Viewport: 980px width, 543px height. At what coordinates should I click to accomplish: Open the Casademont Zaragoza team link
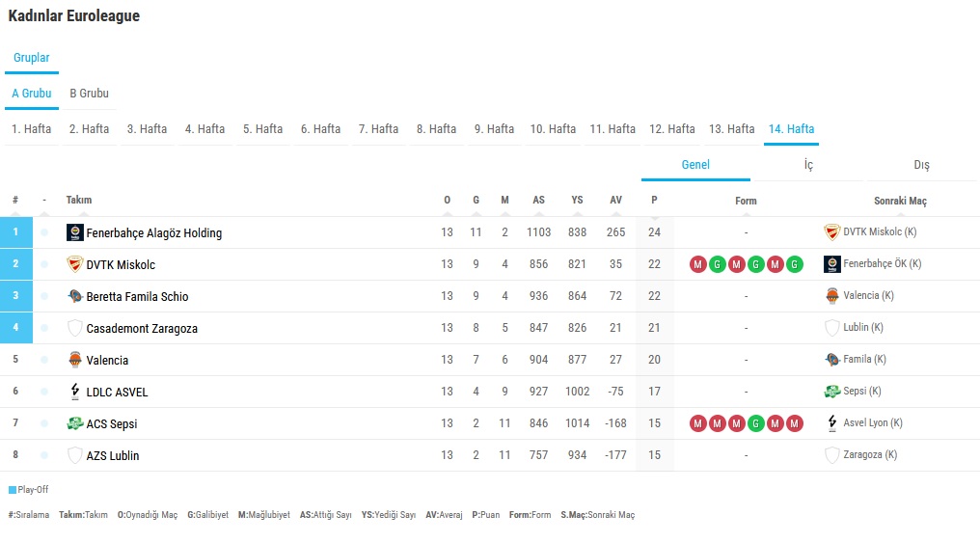[142, 329]
